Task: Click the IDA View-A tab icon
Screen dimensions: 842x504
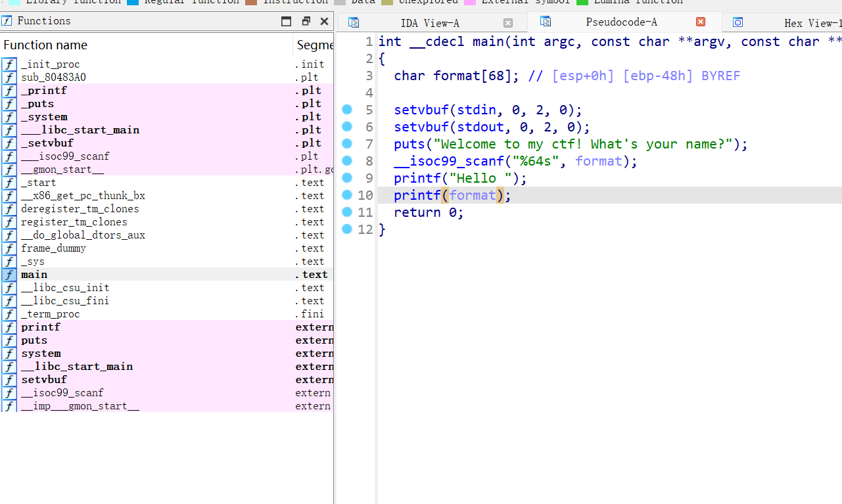Action: (x=354, y=22)
